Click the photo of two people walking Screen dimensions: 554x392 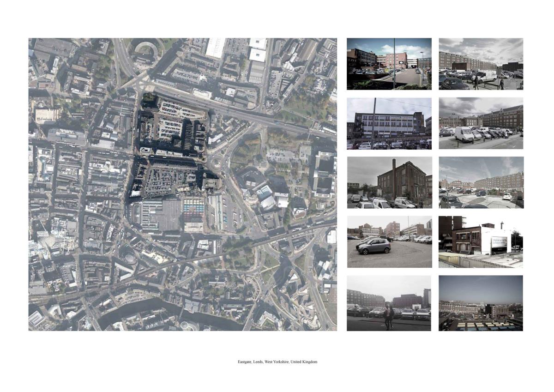(x=389, y=303)
